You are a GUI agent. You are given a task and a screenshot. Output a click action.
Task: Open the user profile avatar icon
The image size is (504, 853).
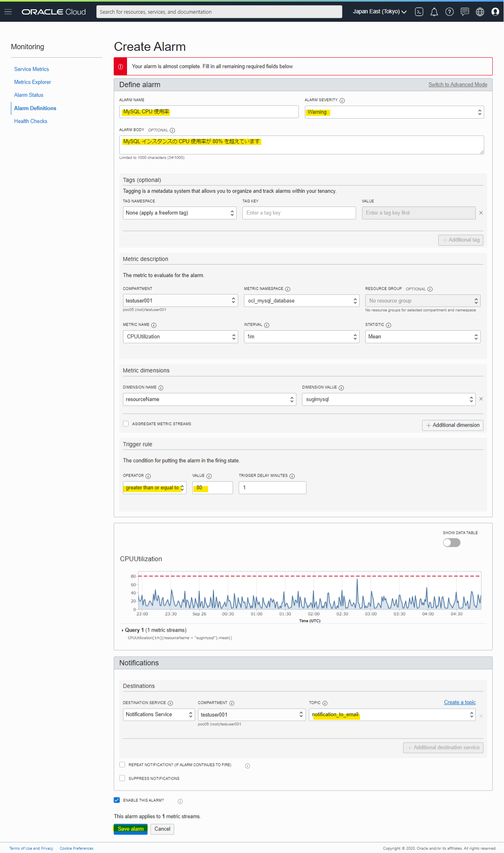[495, 12]
